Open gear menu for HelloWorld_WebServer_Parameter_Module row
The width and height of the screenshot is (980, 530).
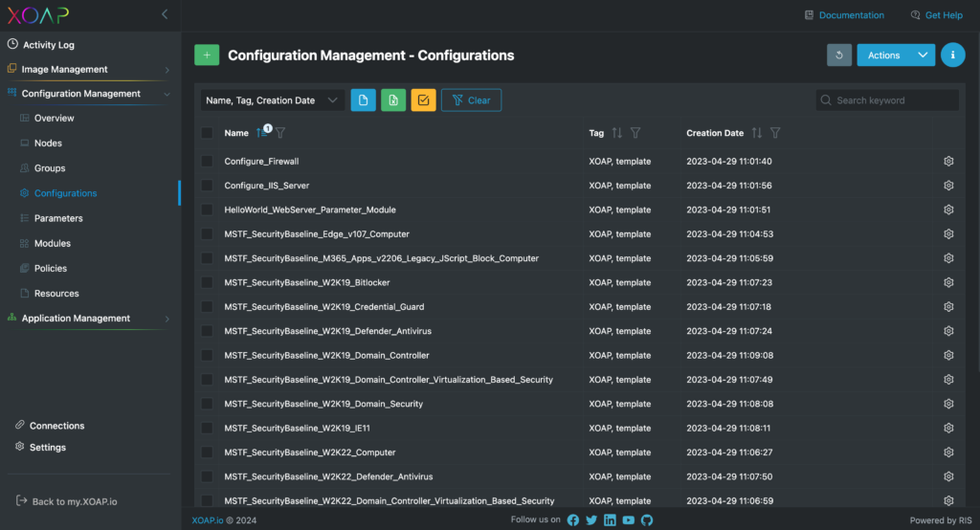tap(948, 210)
